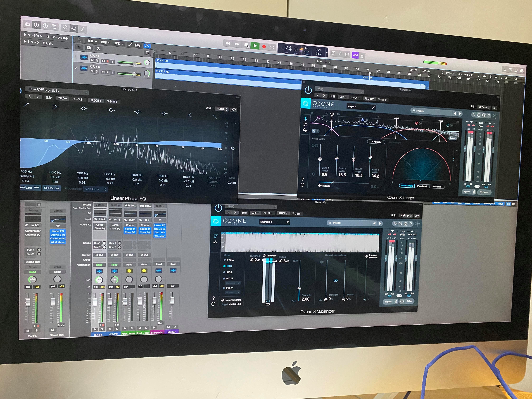This screenshot has height=399, width=532.
Task: Click history clock icon in Ozone 8 Imager
Action: tap(479, 115)
